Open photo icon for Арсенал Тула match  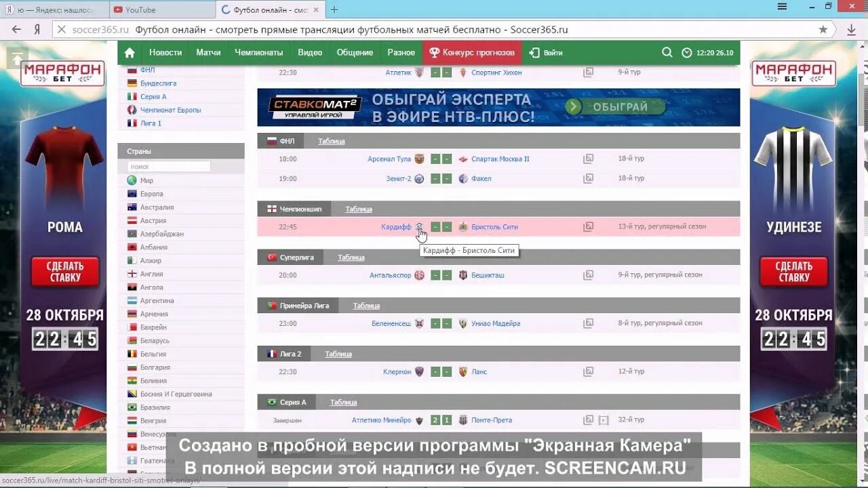[589, 159]
